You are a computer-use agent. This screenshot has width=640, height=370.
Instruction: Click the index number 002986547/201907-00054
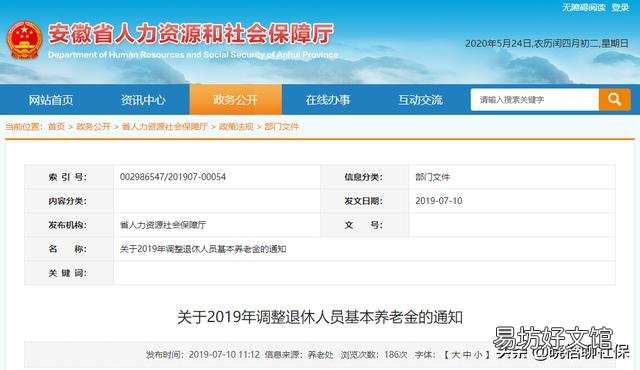pyautogui.click(x=173, y=177)
